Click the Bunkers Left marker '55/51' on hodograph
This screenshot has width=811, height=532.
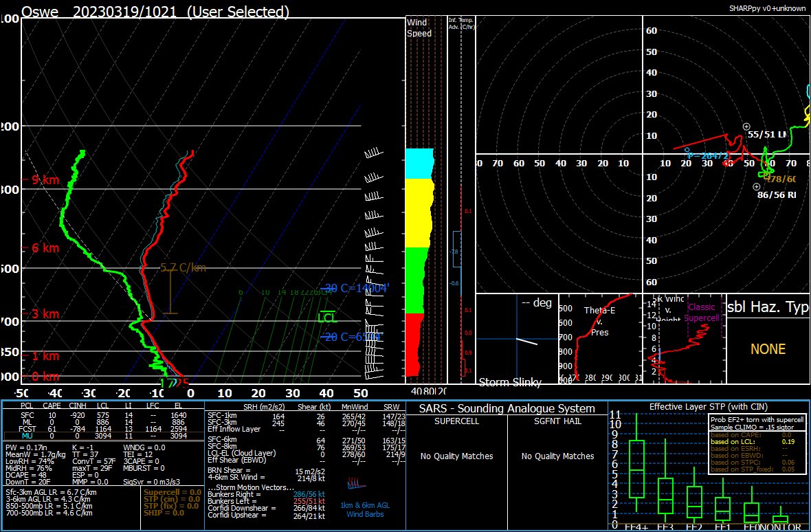746,126
